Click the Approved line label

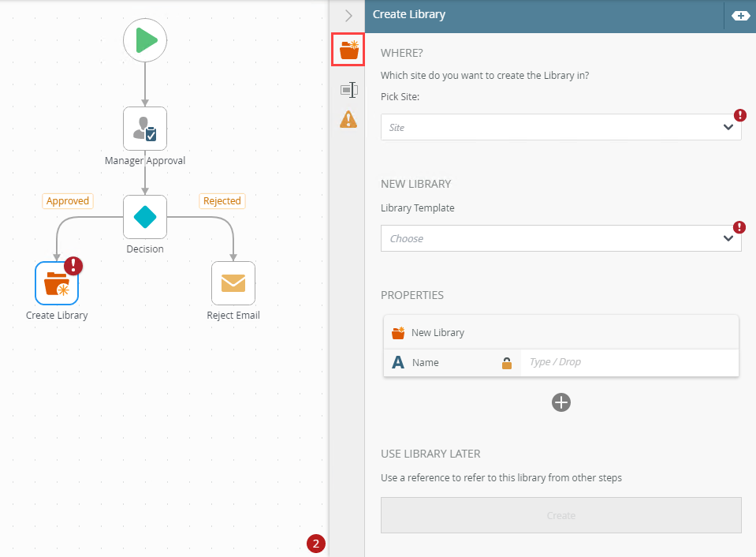point(68,201)
